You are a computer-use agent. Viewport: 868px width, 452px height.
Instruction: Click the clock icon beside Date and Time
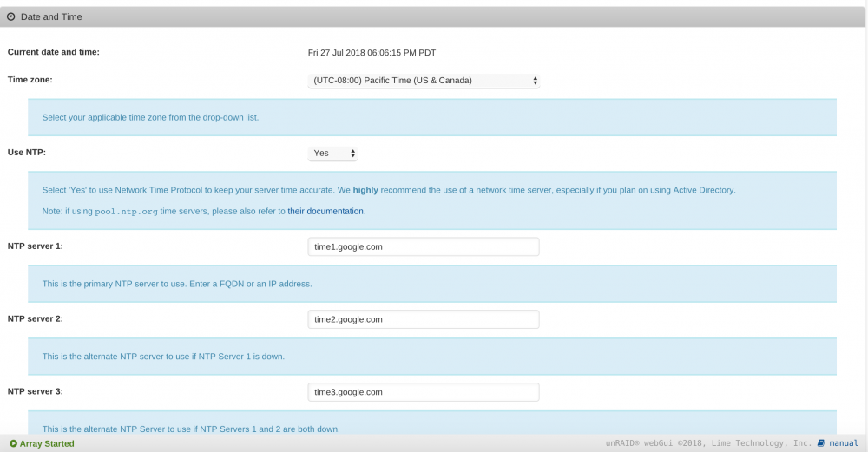(11, 17)
